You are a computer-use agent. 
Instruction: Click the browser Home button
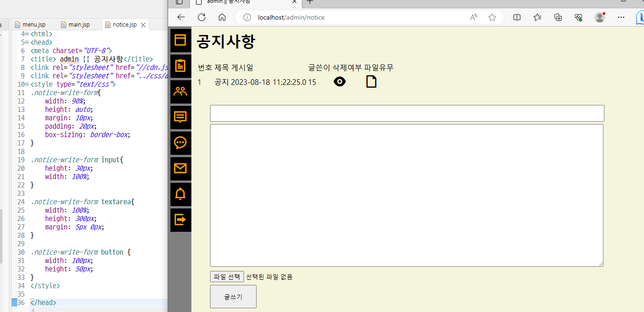tap(222, 17)
